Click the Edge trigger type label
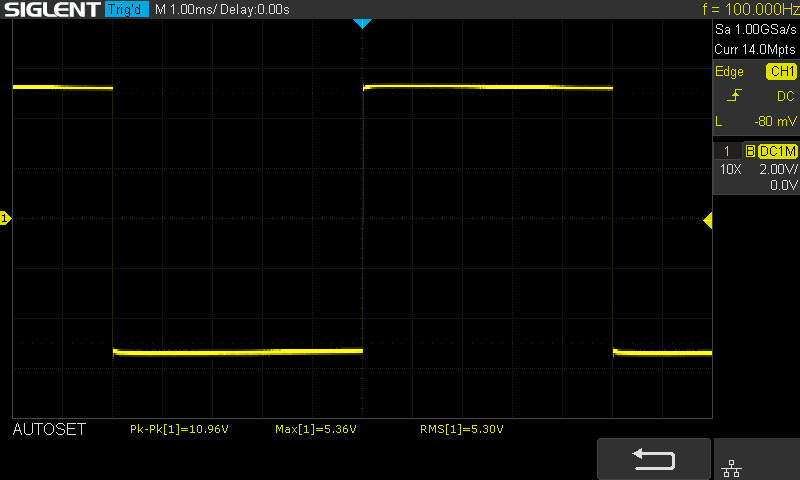 (729, 72)
